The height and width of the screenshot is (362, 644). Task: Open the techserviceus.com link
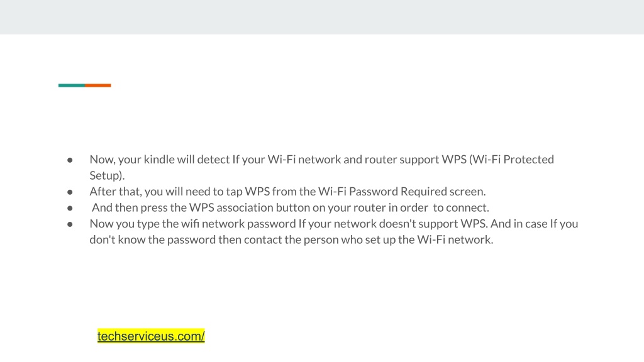tap(151, 336)
